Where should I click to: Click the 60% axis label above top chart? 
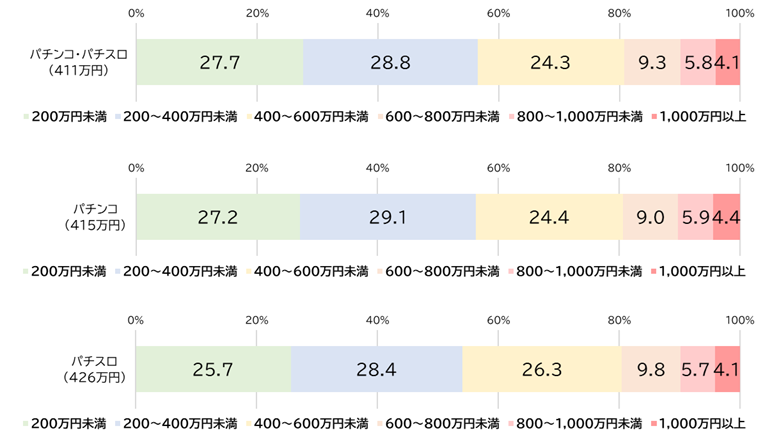tap(498, 13)
